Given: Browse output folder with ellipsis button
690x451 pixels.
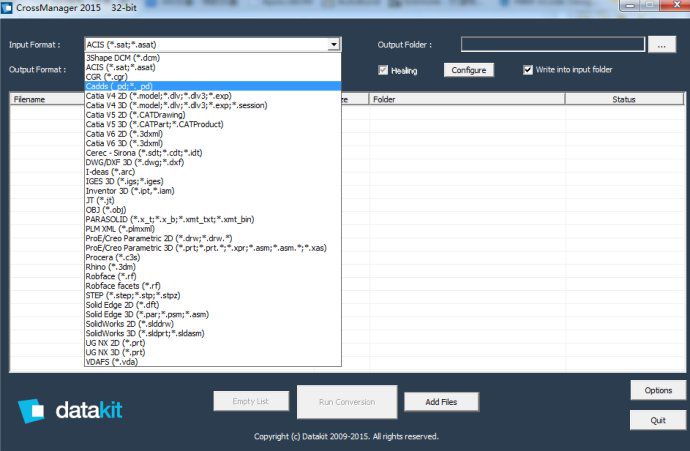Looking at the screenshot, I should pyautogui.click(x=661, y=45).
